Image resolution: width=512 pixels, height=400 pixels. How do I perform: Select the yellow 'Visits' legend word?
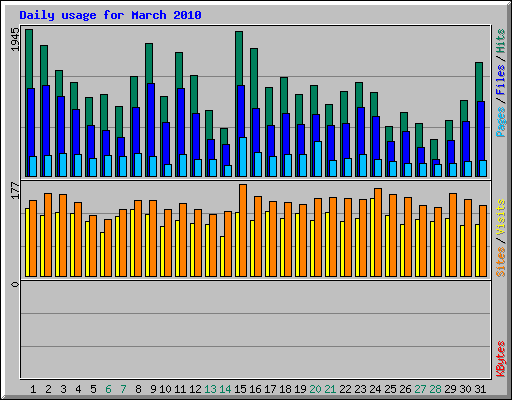500,218
